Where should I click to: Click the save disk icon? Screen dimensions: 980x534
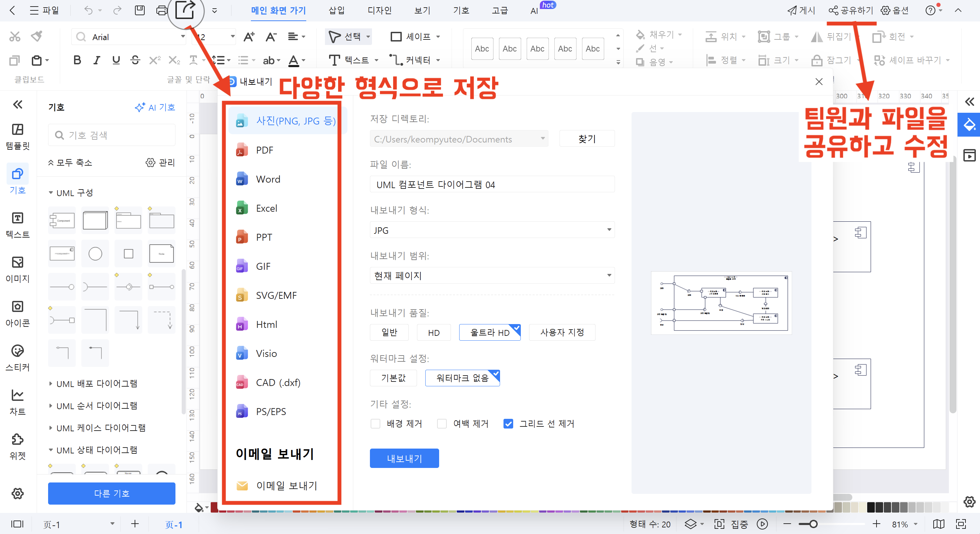pyautogui.click(x=139, y=10)
